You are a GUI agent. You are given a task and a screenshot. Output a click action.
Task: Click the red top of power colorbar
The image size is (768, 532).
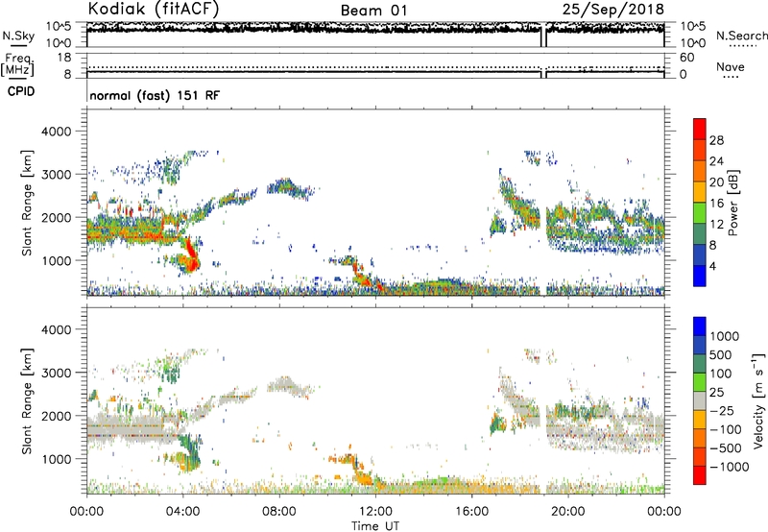click(x=700, y=129)
